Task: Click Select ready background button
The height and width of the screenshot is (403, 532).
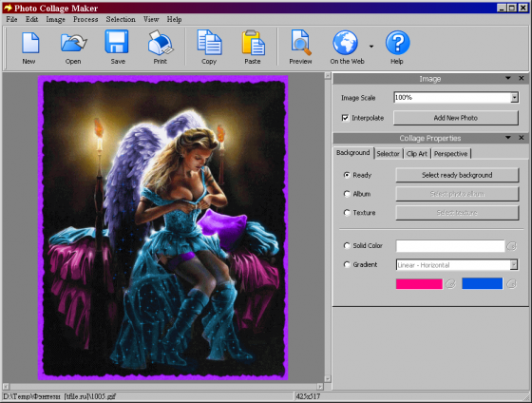Action: click(x=457, y=175)
